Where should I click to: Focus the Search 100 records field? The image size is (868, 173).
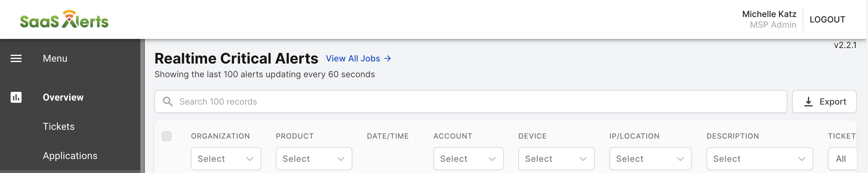pos(470,101)
